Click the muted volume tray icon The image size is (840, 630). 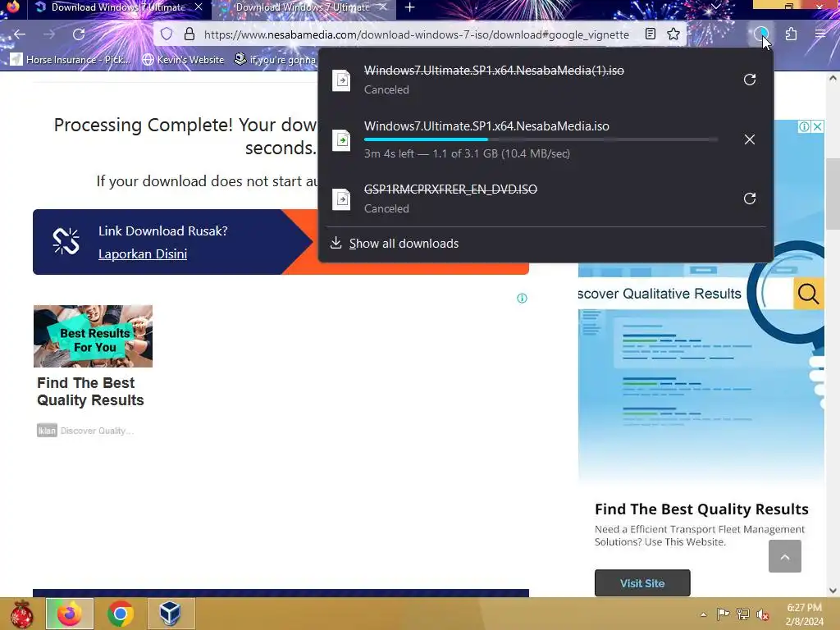[763, 614]
